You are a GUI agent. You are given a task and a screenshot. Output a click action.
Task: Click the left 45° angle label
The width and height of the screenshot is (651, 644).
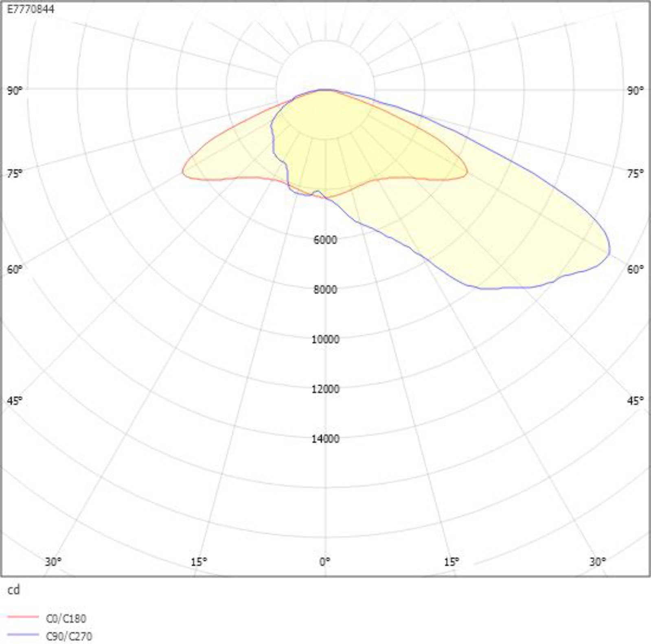[x=15, y=401]
